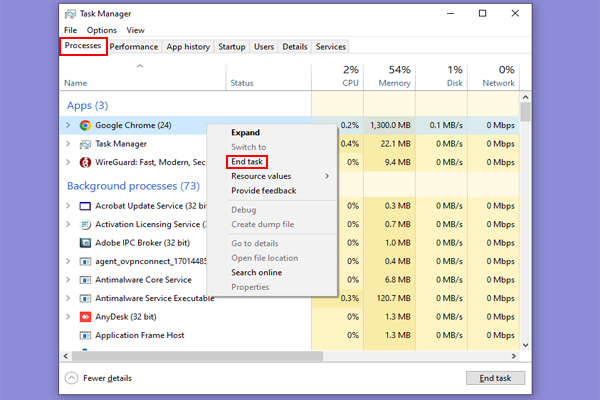Click the Adobe IPC Broker icon
Image resolution: width=600 pixels, height=400 pixels.
pos(85,243)
